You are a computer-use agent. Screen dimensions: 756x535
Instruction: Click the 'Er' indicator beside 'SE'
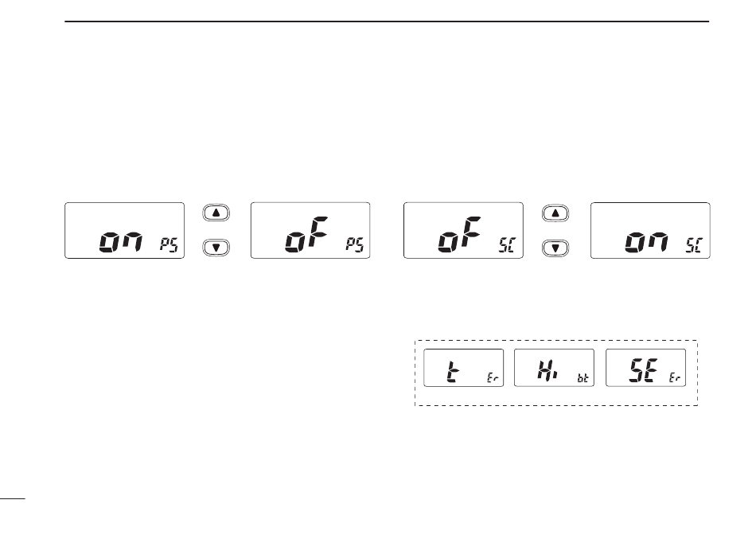[x=675, y=378]
